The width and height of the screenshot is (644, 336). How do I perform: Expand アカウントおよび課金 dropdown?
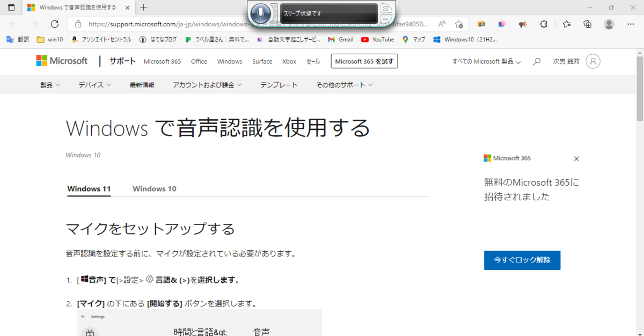point(207,85)
